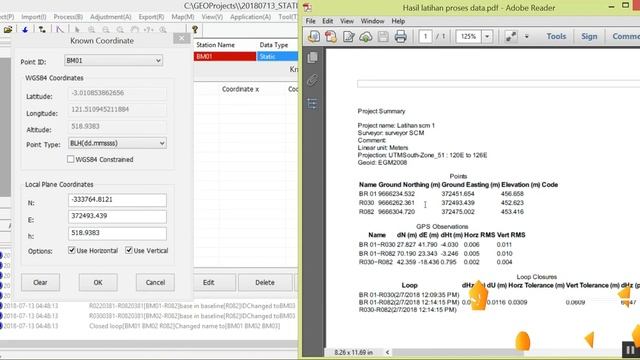This screenshot has width=640, height=360.
Task: Open the Process(B) menu
Action: [68, 17]
